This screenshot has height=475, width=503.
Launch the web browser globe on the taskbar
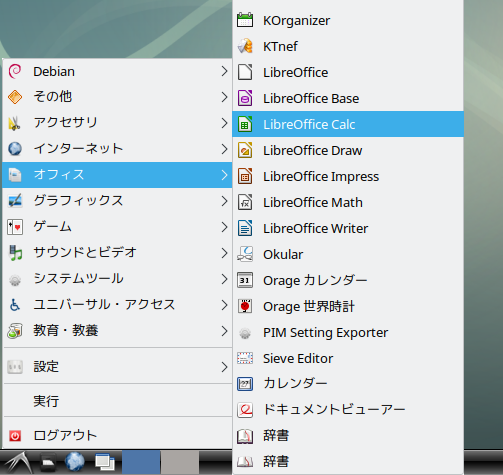[75, 462]
